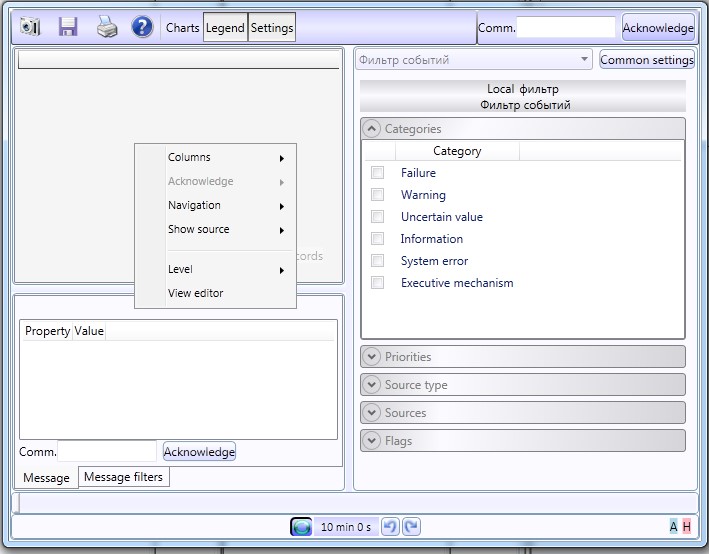Choose View editor from the context menu
The image size is (709, 554).
216,293
